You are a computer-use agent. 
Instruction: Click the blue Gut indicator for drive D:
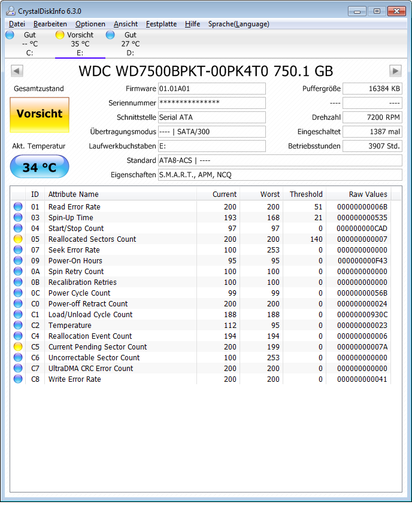tap(110, 35)
